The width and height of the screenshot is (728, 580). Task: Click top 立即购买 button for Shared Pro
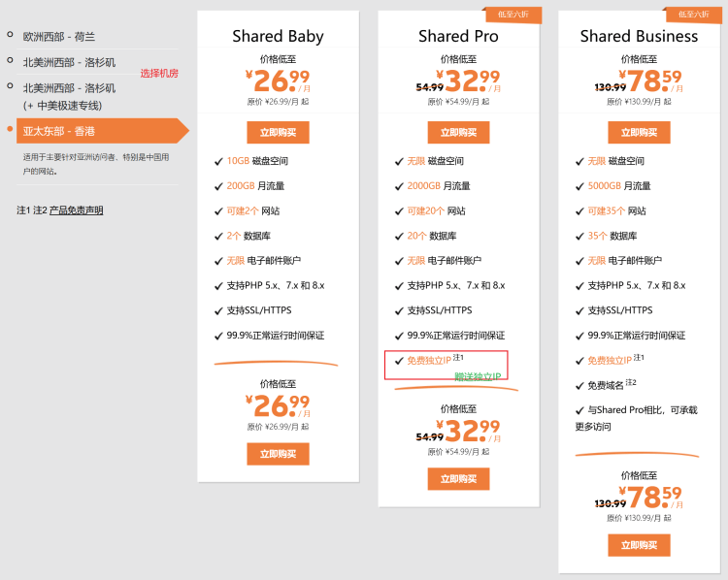click(458, 133)
